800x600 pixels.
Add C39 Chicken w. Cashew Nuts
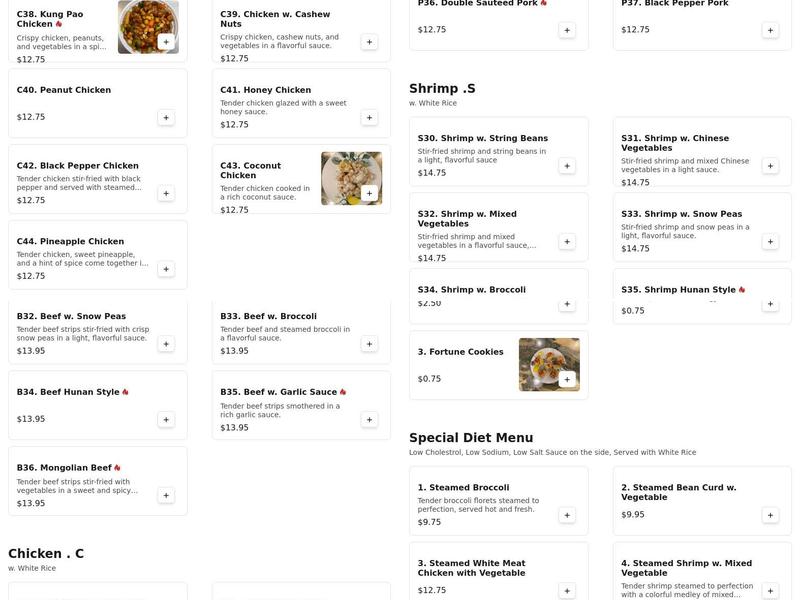coord(369,42)
